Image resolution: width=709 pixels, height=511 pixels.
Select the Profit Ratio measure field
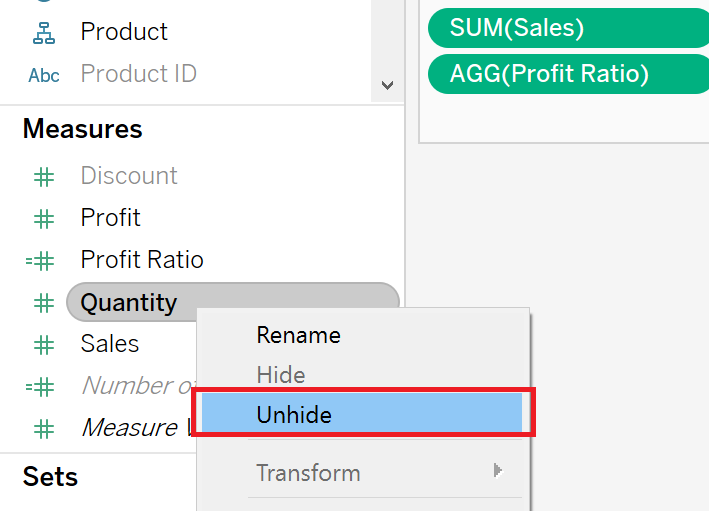142,260
